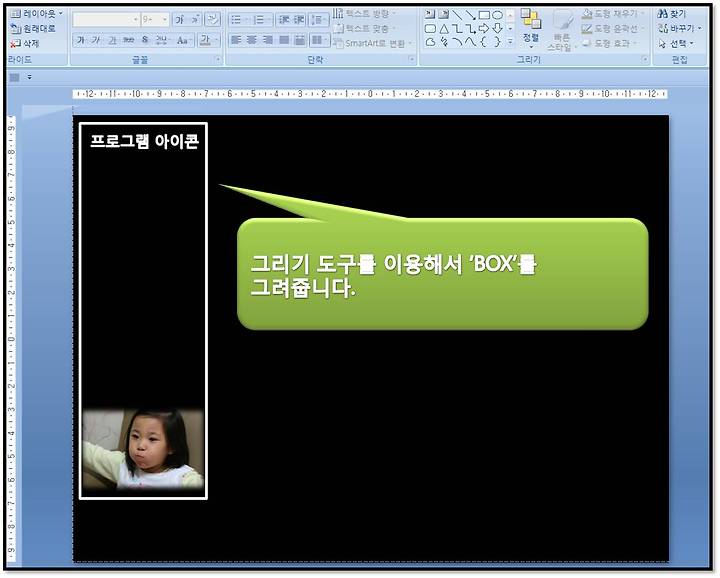Pick the straight Line shape

(457, 15)
